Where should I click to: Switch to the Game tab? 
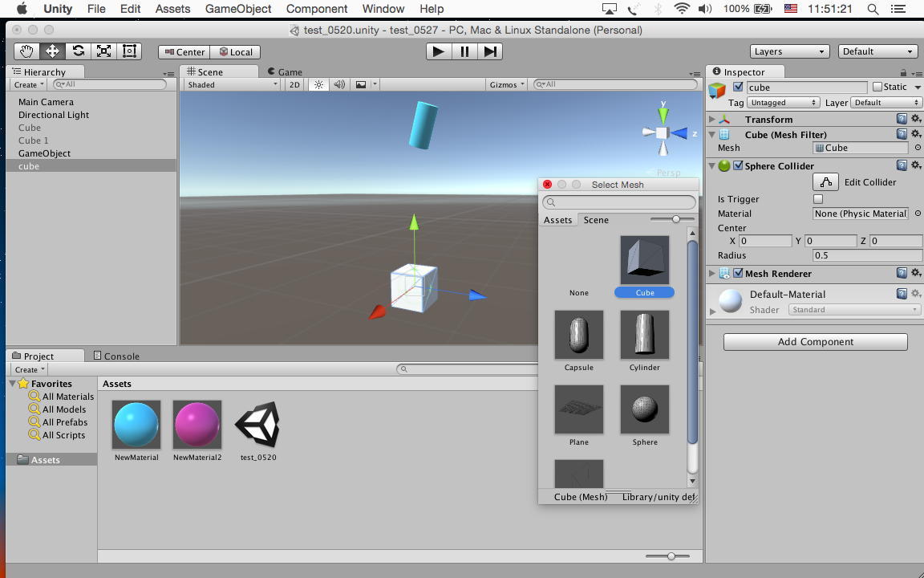point(285,72)
